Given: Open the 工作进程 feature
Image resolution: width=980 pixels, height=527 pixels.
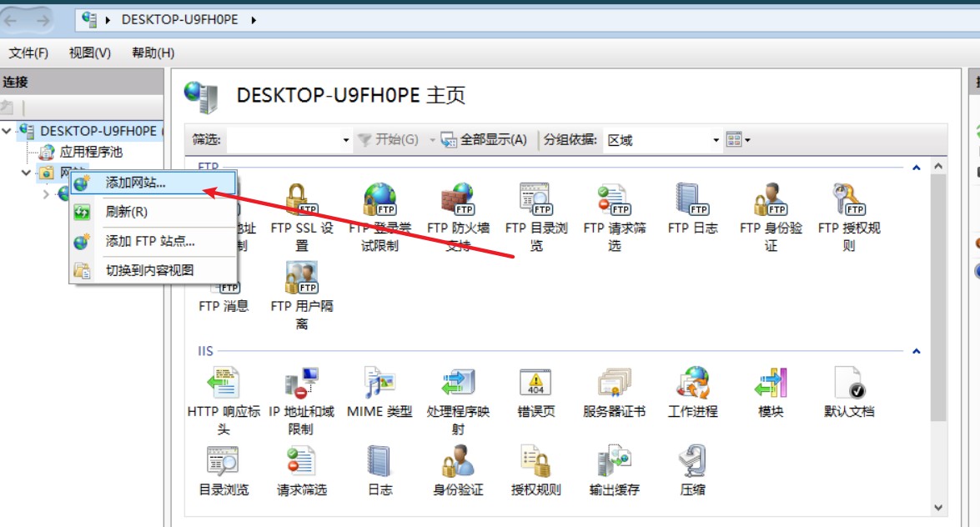Looking at the screenshot, I should [692, 393].
